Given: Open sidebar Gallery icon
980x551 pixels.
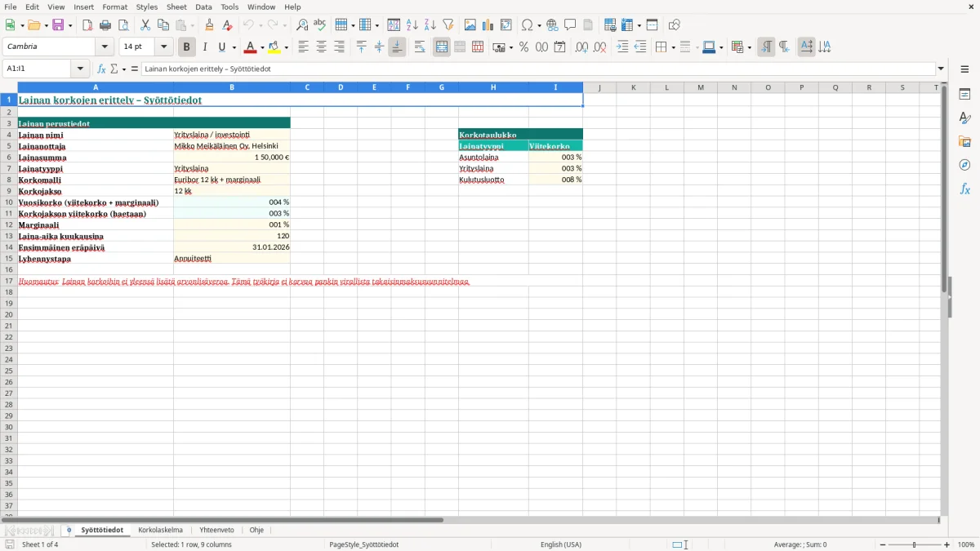Looking at the screenshot, I should tap(964, 142).
